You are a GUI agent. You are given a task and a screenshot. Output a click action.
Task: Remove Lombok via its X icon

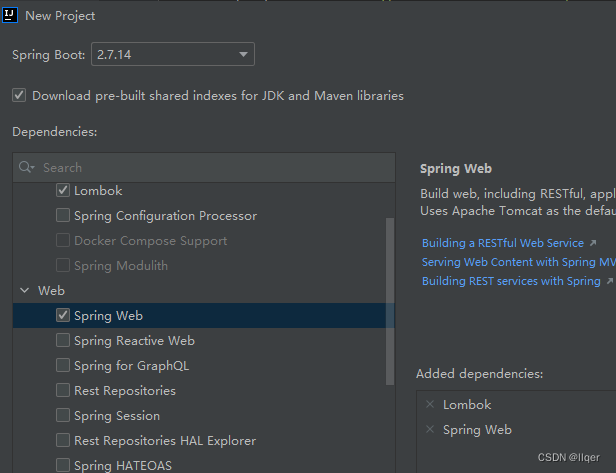(x=430, y=404)
